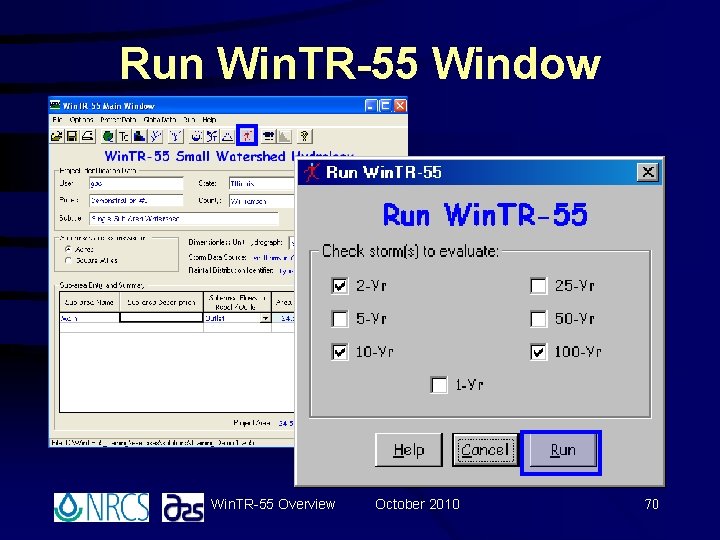Screen dimensions: 720x540
Task: Maximize the WinTR-55 Main Window
Action: tap(385, 106)
